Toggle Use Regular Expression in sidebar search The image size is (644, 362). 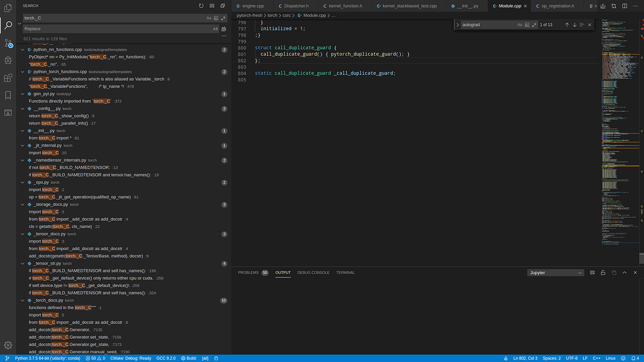pyautogui.click(x=223, y=18)
